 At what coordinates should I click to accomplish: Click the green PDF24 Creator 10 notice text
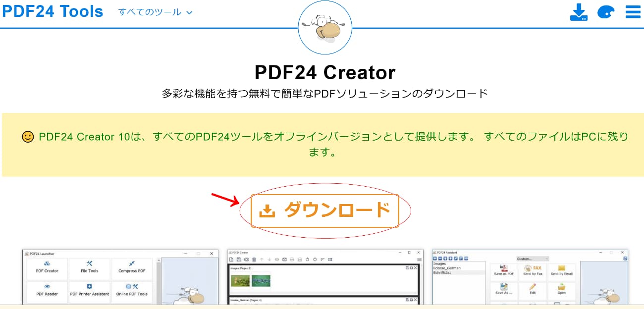click(x=325, y=144)
